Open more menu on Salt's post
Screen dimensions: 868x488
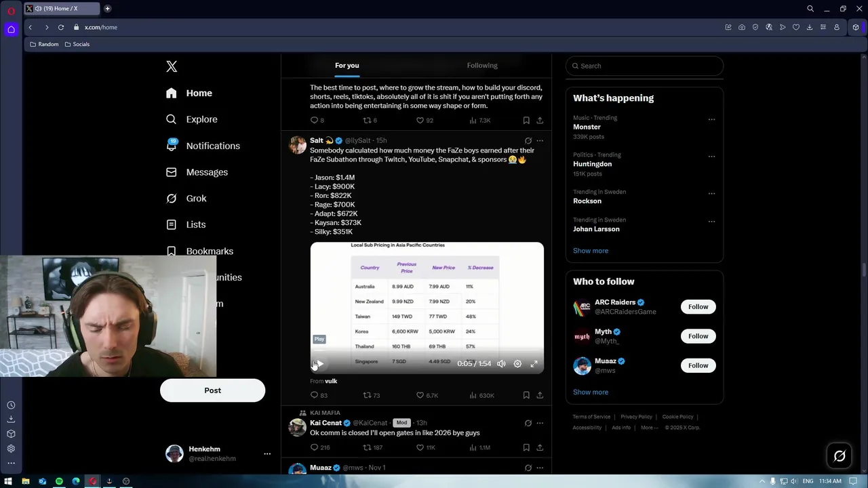click(x=540, y=141)
